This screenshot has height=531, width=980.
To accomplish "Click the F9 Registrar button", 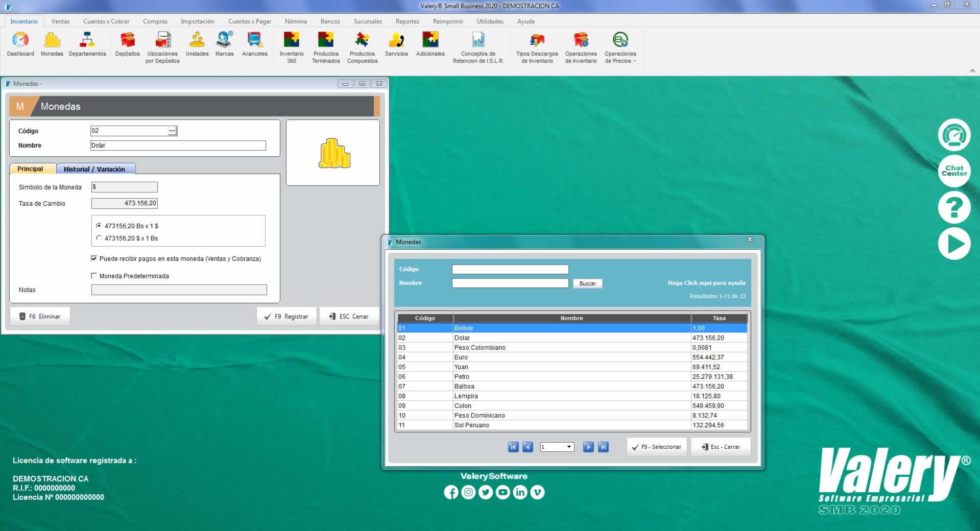I will pos(286,317).
